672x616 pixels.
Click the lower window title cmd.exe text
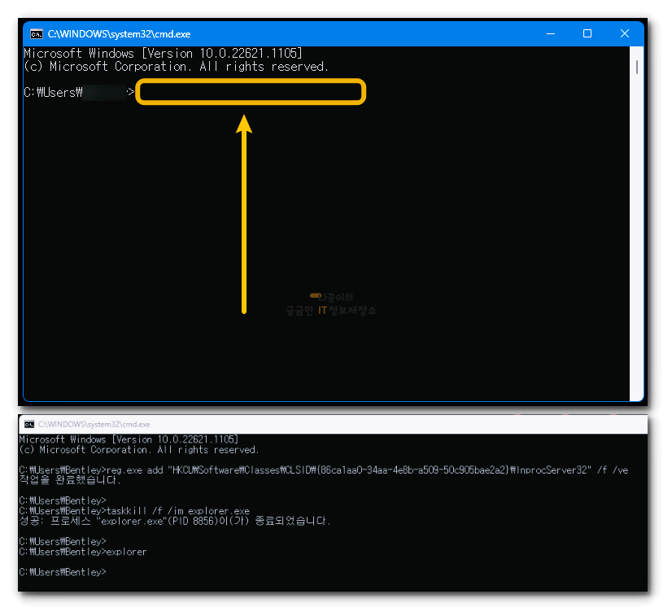pyautogui.click(x=94, y=425)
